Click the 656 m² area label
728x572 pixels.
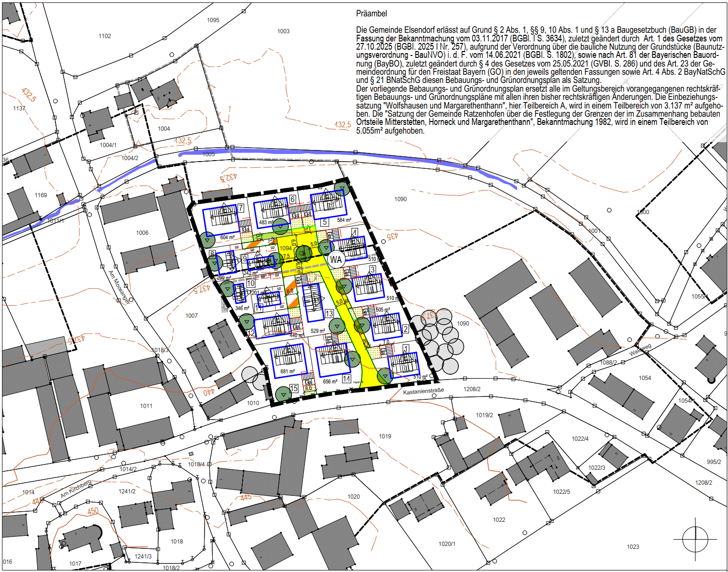point(330,381)
